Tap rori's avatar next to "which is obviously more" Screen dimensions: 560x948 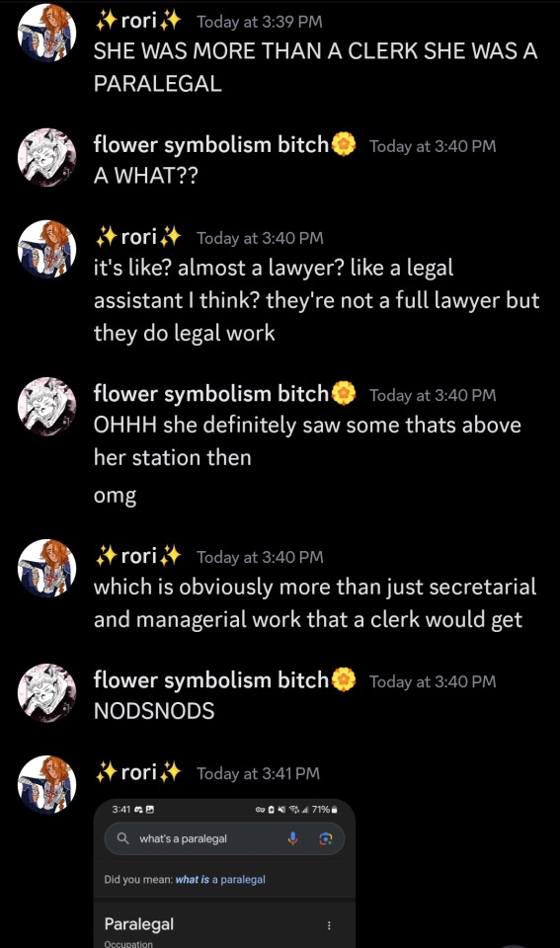tap(47, 568)
